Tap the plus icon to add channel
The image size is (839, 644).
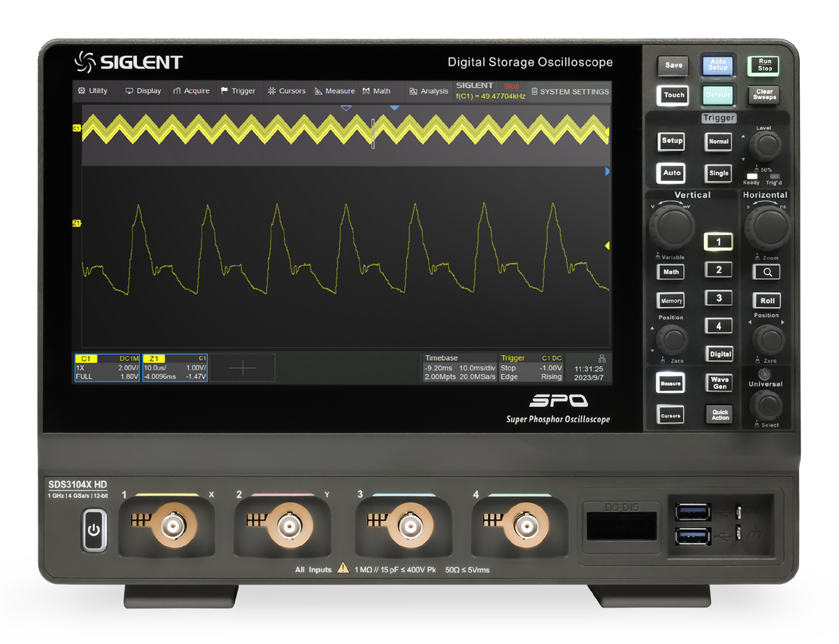pos(242,368)
